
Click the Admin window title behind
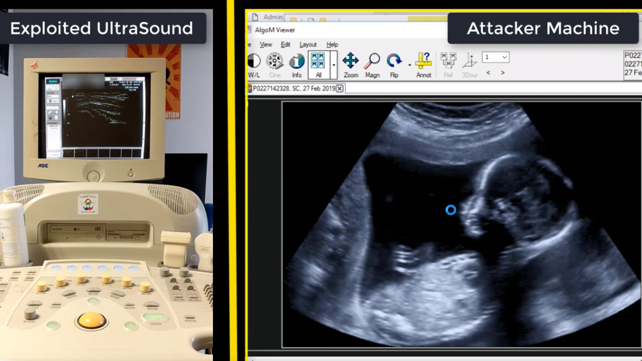(273, 17)
